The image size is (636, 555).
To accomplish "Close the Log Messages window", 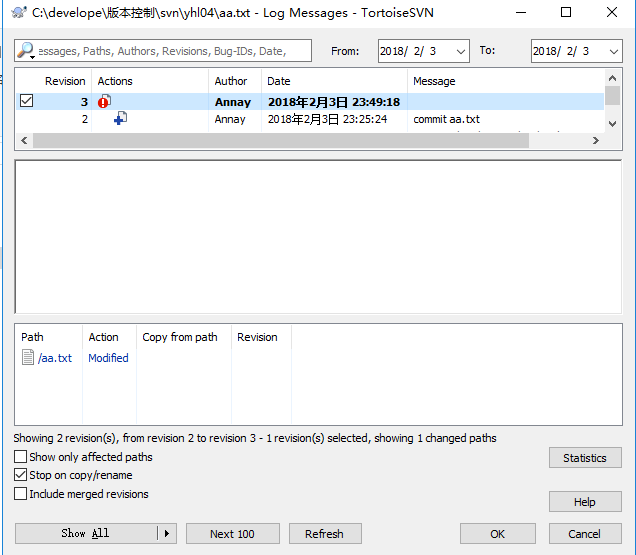I will pos(612,13).
